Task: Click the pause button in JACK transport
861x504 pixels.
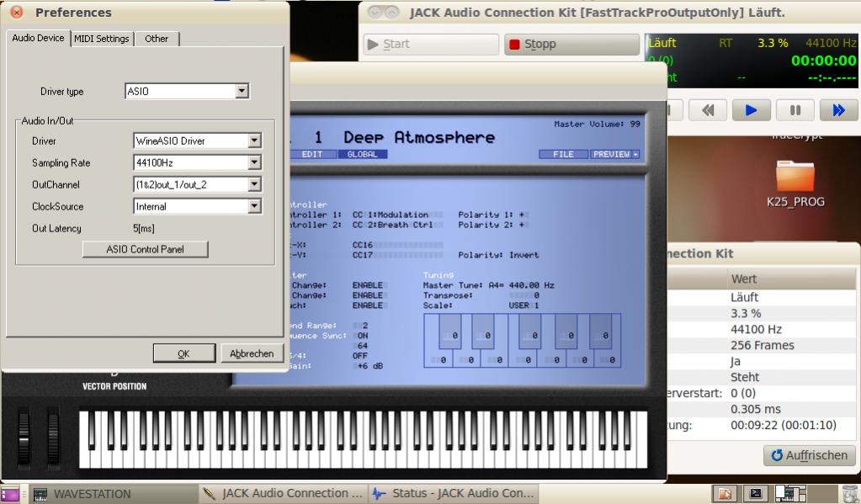Action: coord(795,110)
